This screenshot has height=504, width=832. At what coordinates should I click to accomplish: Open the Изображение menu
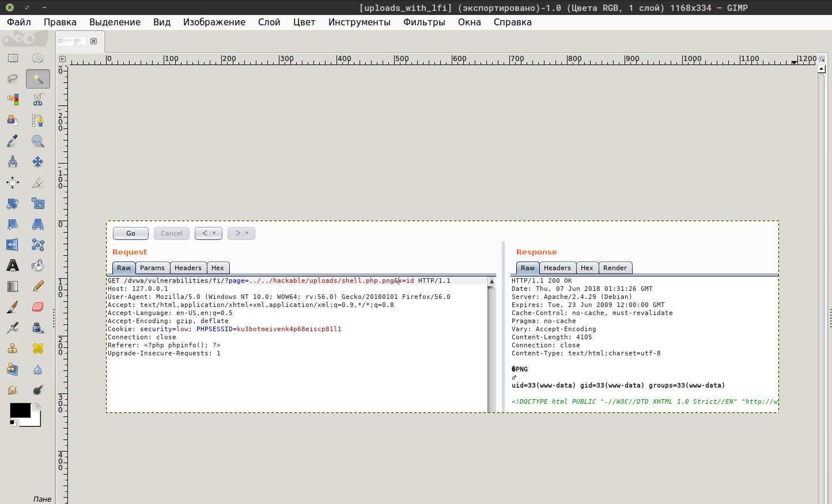click(x=214, y=22)
